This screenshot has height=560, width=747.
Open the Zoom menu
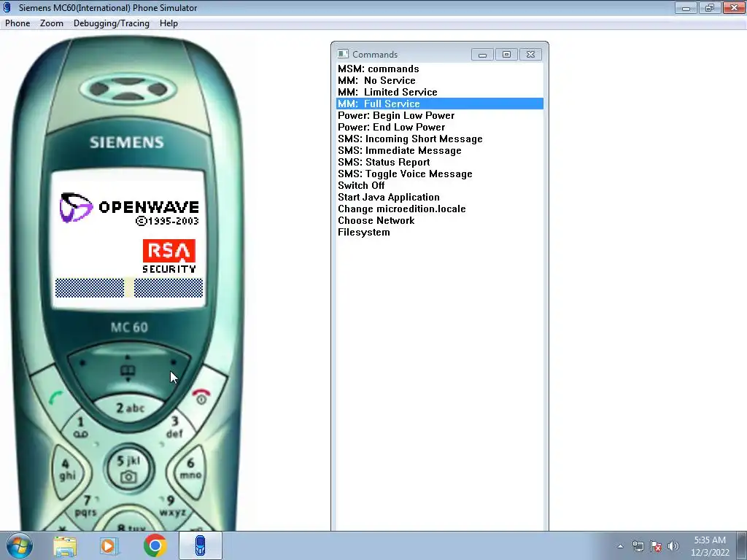tap(52, 23)
